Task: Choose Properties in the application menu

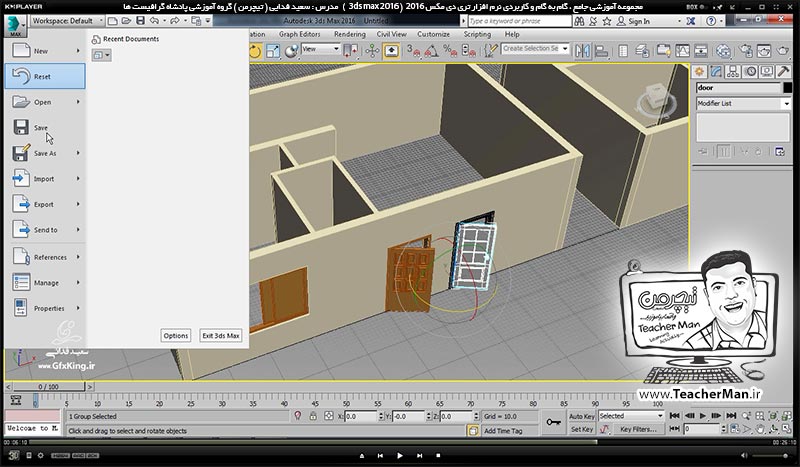Action: [45, 308]
